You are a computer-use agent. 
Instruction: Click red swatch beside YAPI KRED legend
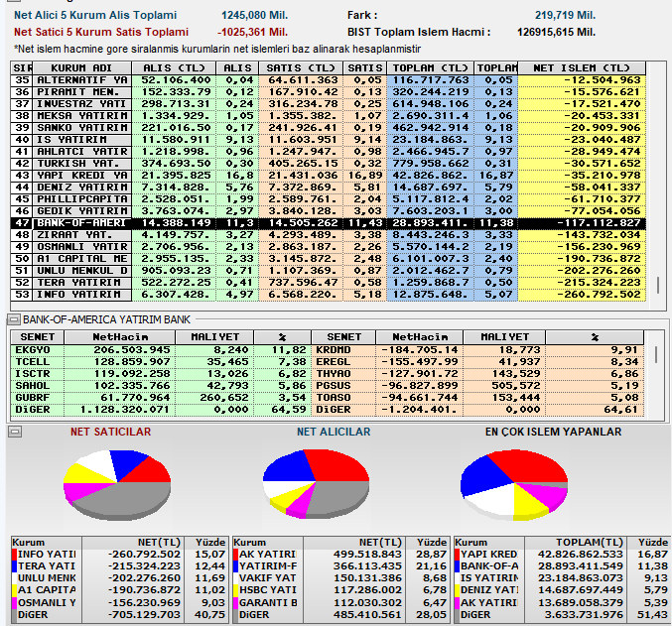point(457,554)
